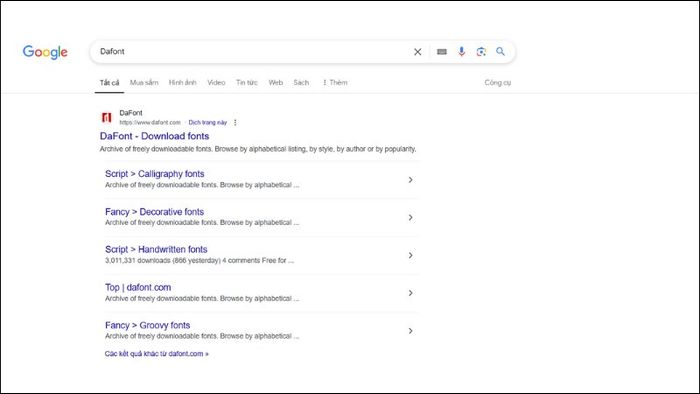Screen dimensions: 700x394
Task: Open the Tin tức tab
Action: click(x=247, y=83)
